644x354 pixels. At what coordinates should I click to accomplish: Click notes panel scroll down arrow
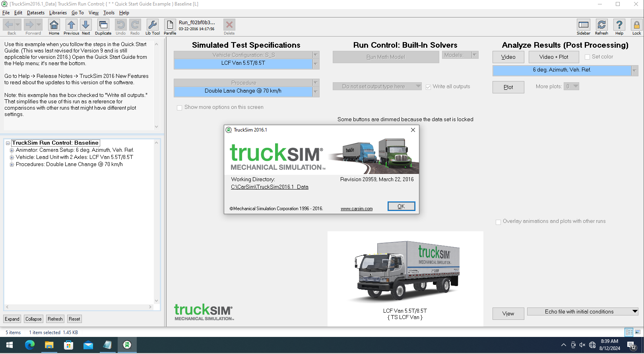156,127
